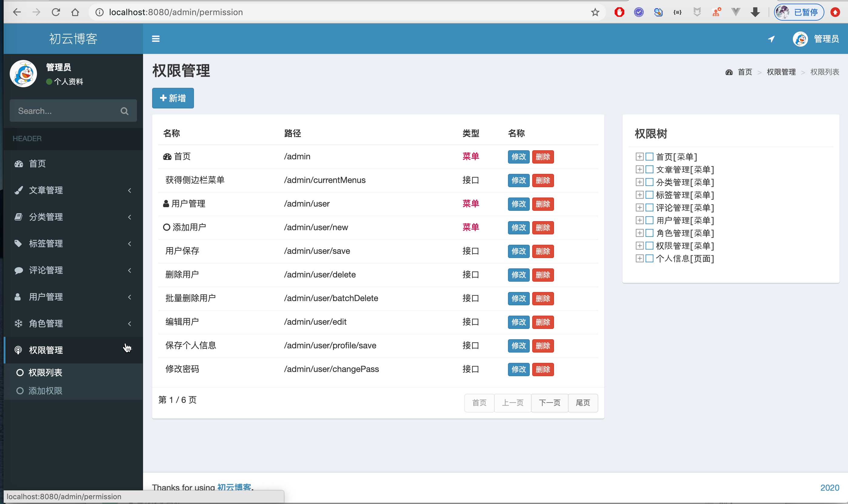Check the 文章管理[菜单] checkbox in permission tree
This screenshot has width=848, height=504.
(x=649, y=170)
